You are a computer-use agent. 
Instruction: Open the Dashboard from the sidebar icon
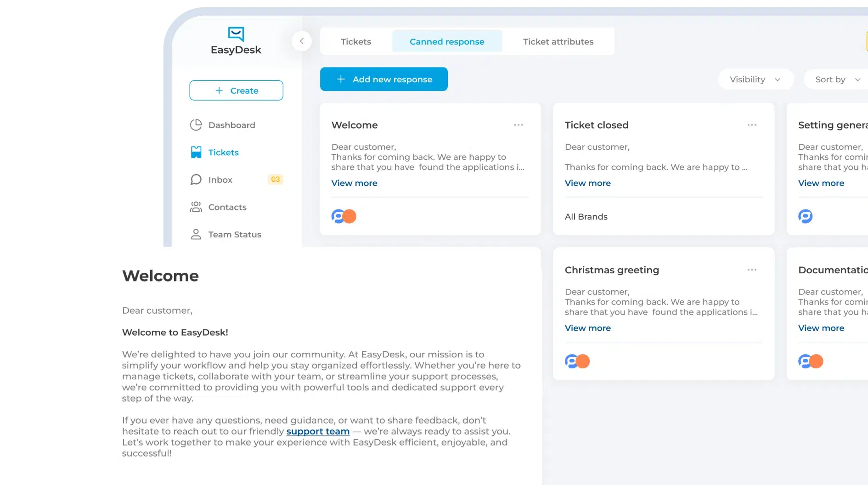[x=196, y=125]
